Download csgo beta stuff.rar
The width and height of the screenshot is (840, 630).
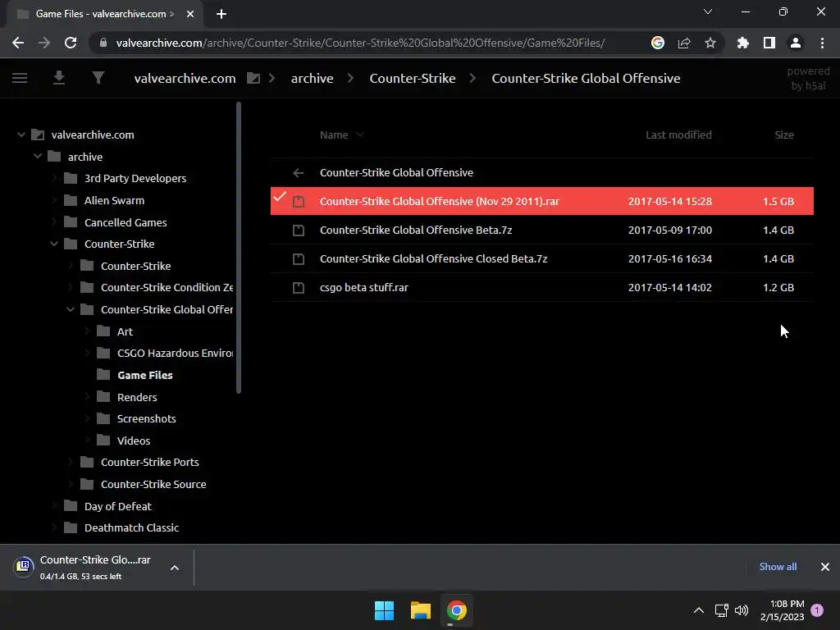coord(363,288)
